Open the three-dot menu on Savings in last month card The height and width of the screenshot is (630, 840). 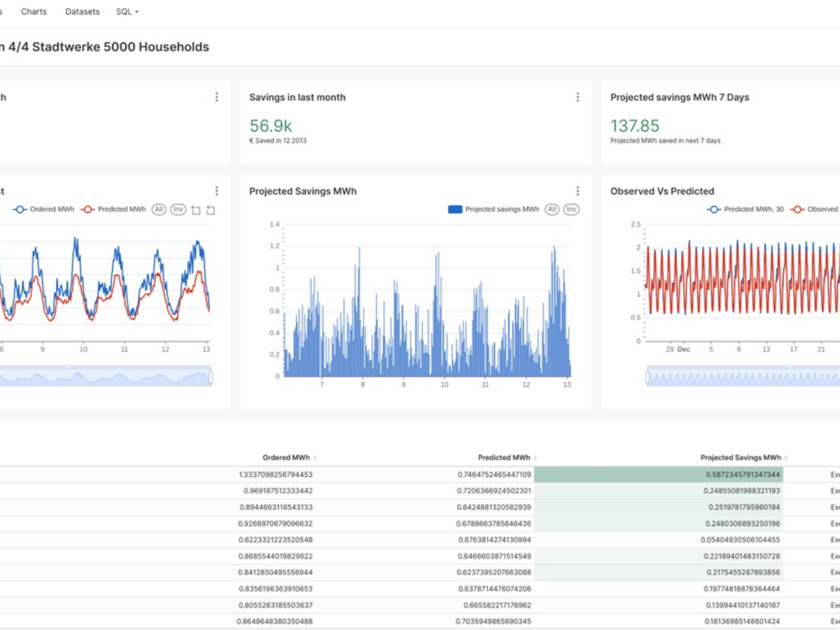(x=577, y=97)
